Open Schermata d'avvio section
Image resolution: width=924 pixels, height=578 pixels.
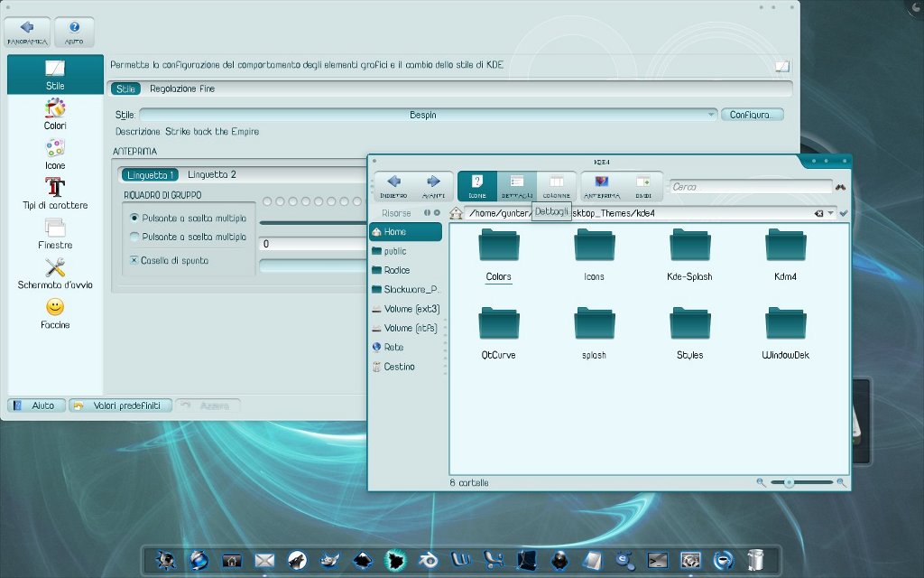pyautogui.click(x=55, y=274)
